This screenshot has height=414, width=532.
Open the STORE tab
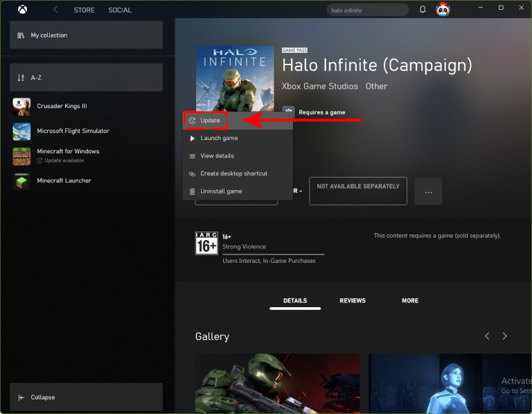(x=84, y=10)
